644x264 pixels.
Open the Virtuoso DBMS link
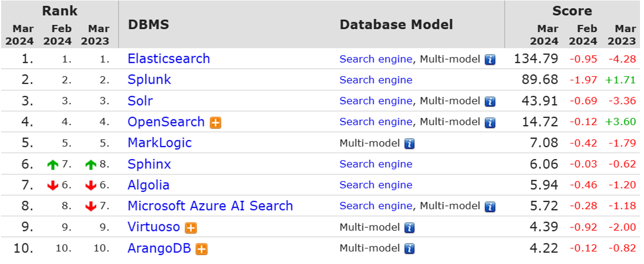tap(154, 227)
